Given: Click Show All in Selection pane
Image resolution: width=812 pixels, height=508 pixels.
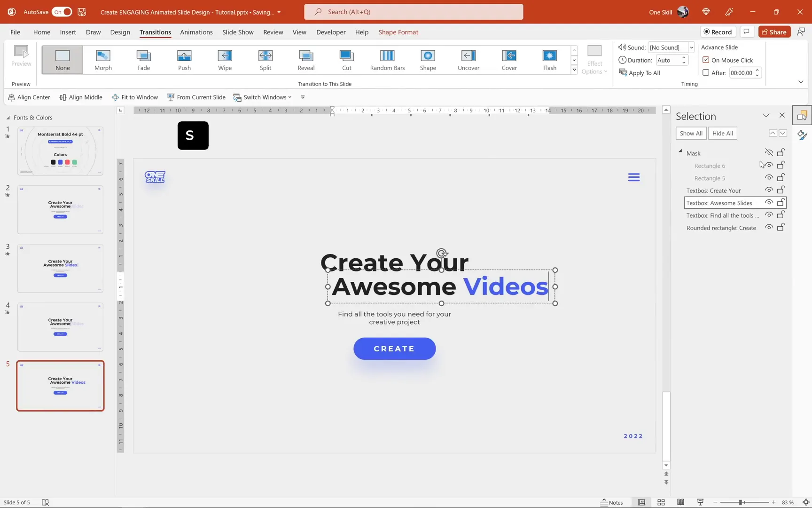Looking at the screenshot, I should point(691,133).
